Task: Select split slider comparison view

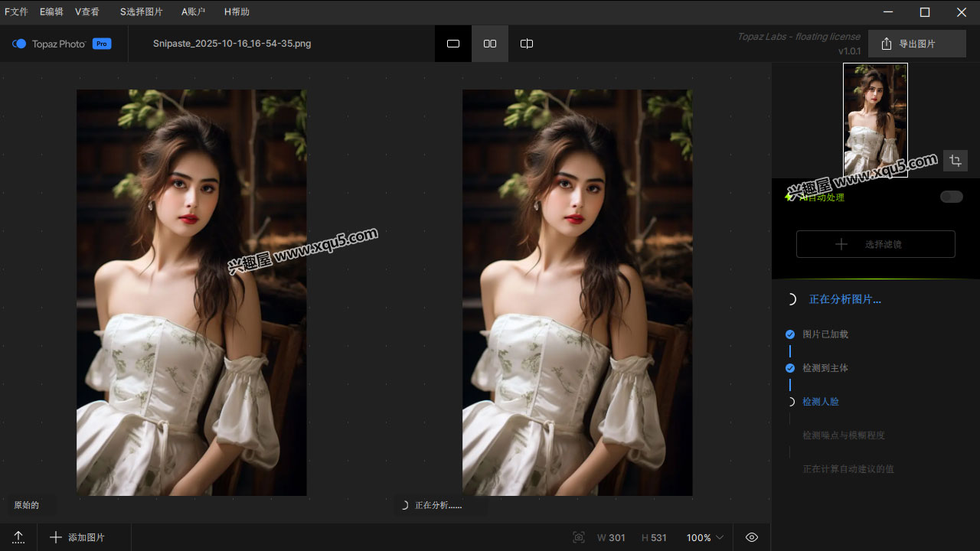Action: (x=527, y=44)
